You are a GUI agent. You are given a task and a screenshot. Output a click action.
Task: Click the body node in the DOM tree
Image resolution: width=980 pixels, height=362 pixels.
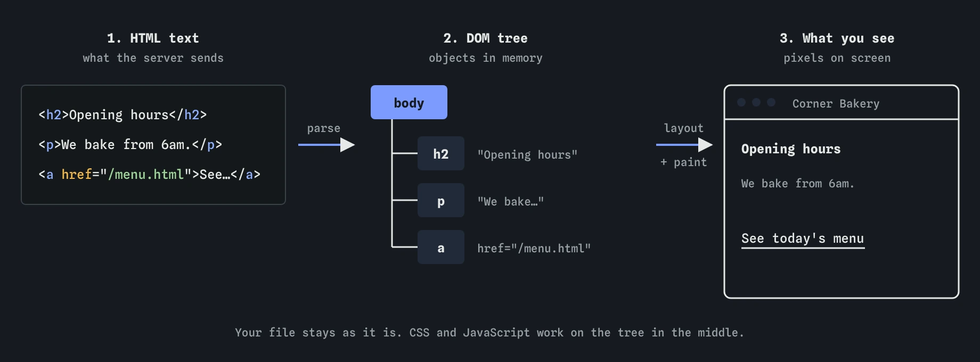(409, 102)
